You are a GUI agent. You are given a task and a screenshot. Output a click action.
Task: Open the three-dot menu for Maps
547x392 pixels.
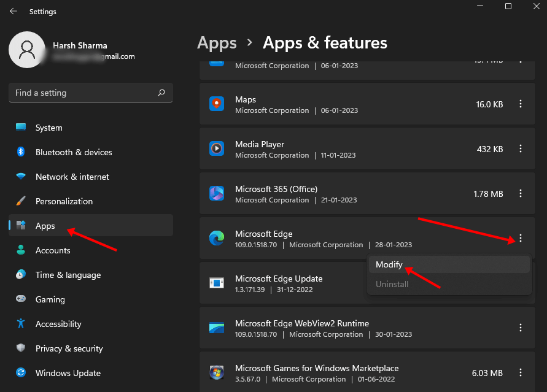(x=521, y=104)
